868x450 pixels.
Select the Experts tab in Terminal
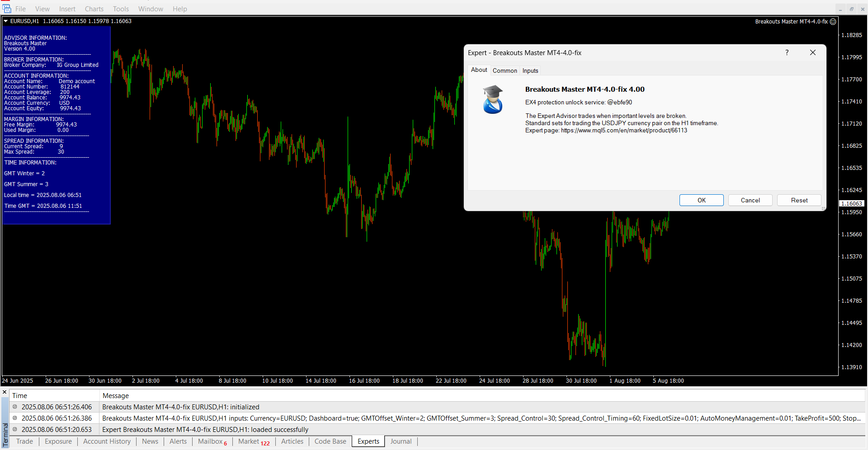point(368,441)
